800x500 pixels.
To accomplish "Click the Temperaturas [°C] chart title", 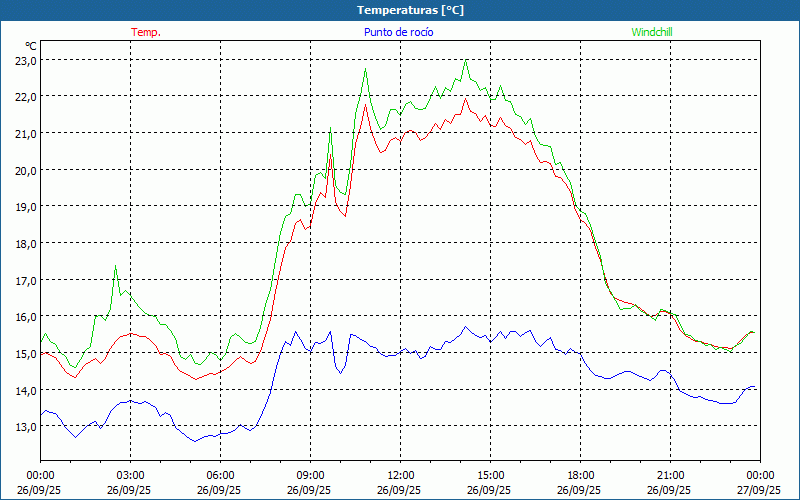I will 410,10.
